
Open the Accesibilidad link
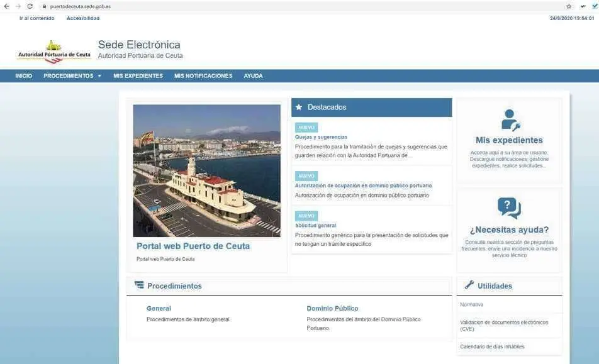(83, 18)
